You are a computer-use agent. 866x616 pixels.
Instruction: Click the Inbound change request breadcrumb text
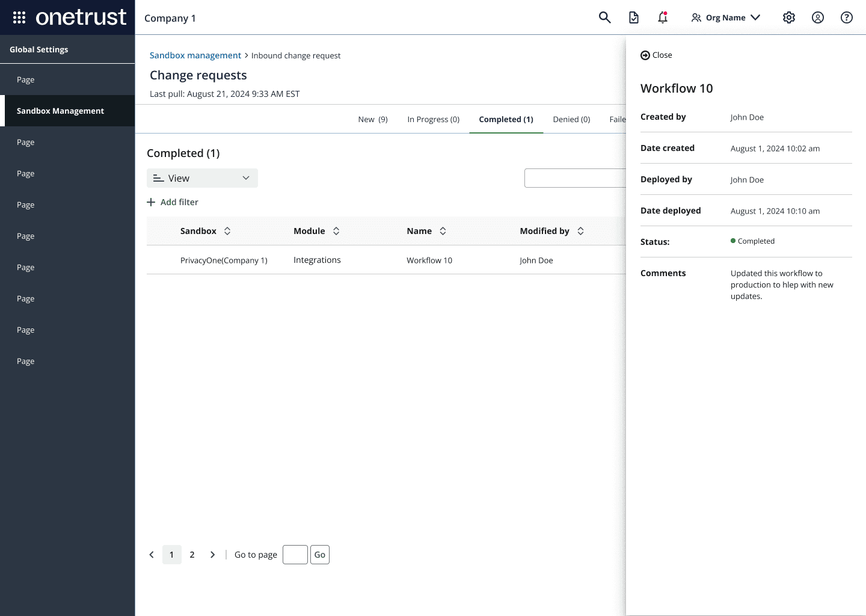(296, 55)
